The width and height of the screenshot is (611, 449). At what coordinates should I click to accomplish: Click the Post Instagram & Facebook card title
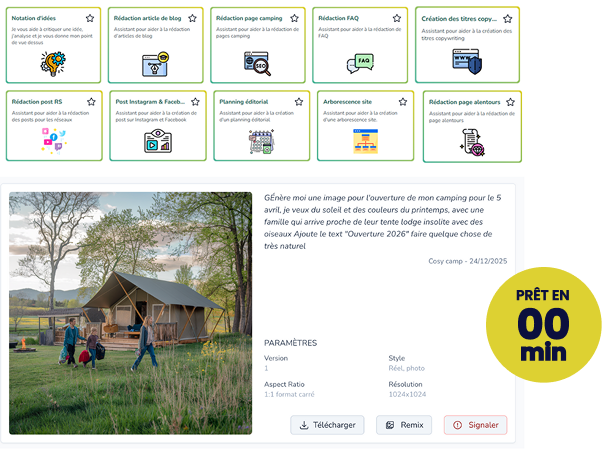150,102
